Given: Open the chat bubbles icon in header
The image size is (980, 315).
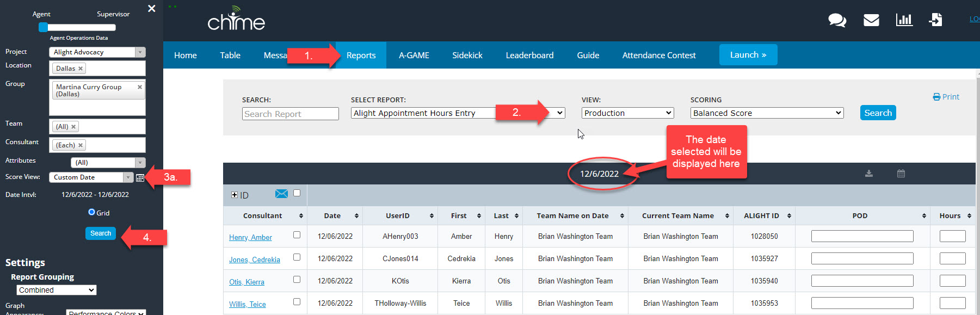Looking at the screenshot, I should [837, 21].
